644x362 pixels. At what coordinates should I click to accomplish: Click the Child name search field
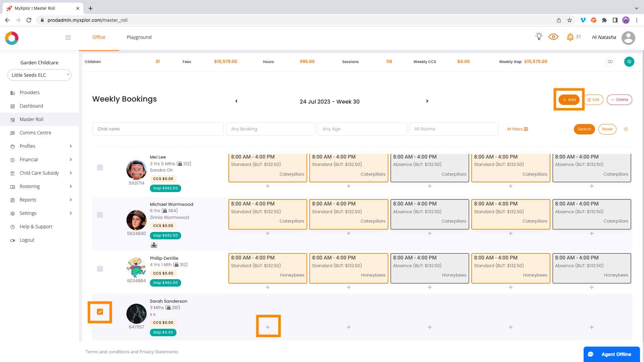158,129
